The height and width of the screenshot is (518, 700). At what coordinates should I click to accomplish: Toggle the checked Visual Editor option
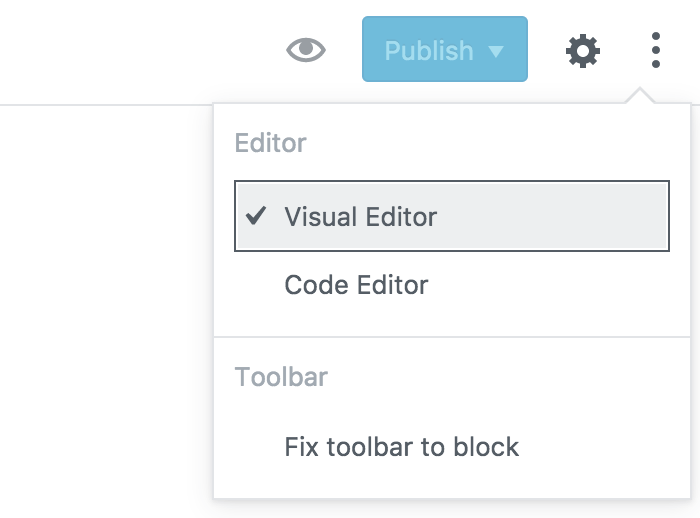pos(452,216)
